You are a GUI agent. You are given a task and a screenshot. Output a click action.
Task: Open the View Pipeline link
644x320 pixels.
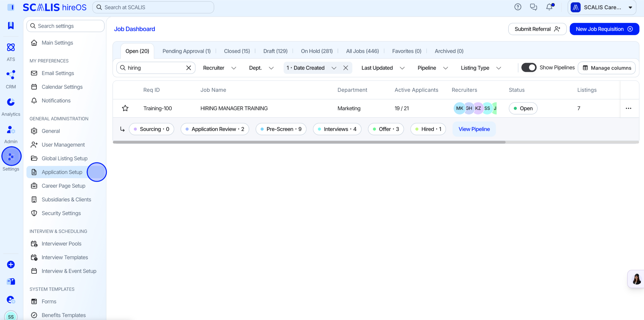pyautogui.click(x=474, y=129)
